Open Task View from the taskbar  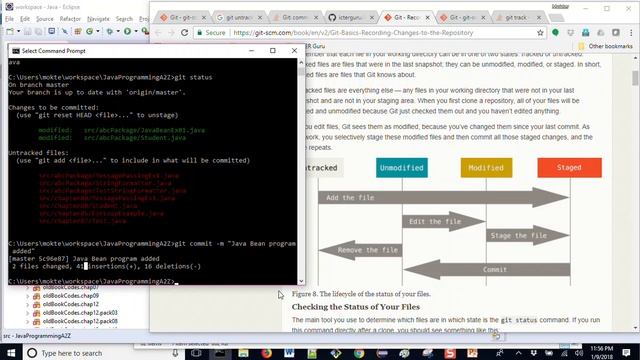196,353
